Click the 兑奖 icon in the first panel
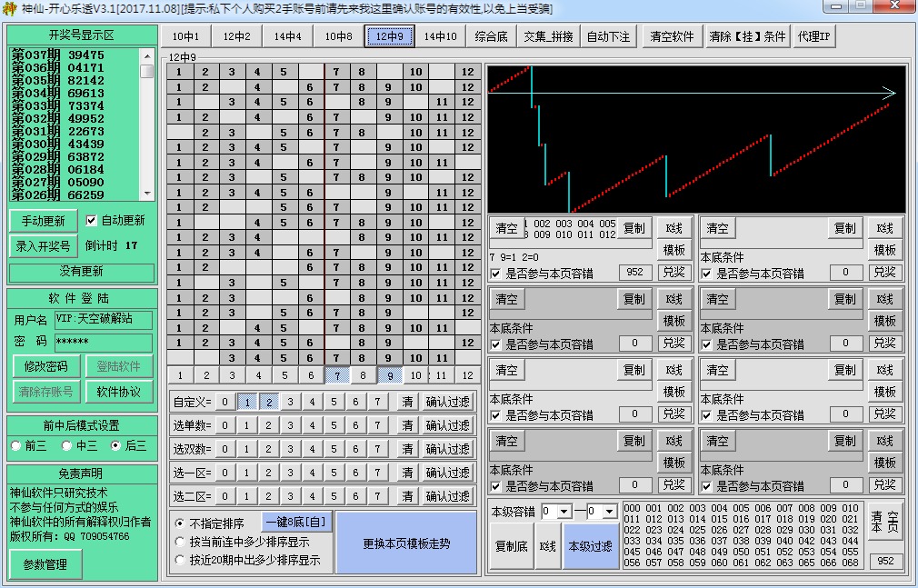Viewport: 918px width, 588px height. click(x=674, y=273)
